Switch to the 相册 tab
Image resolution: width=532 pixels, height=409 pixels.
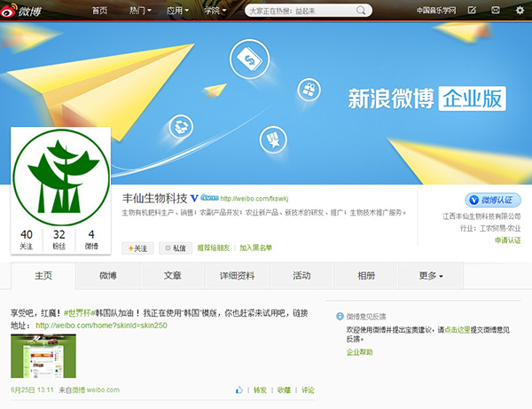365,276
